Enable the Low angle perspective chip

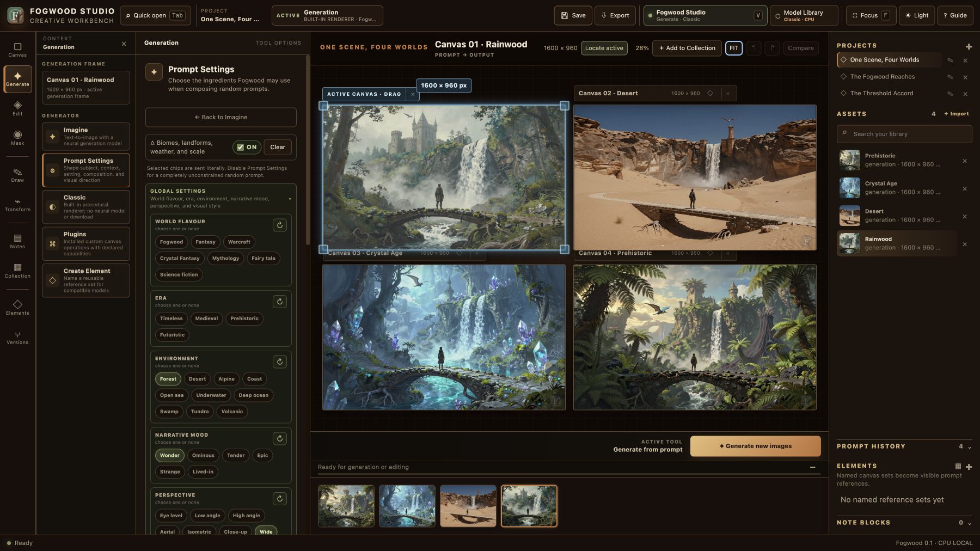tap(207, 516)
